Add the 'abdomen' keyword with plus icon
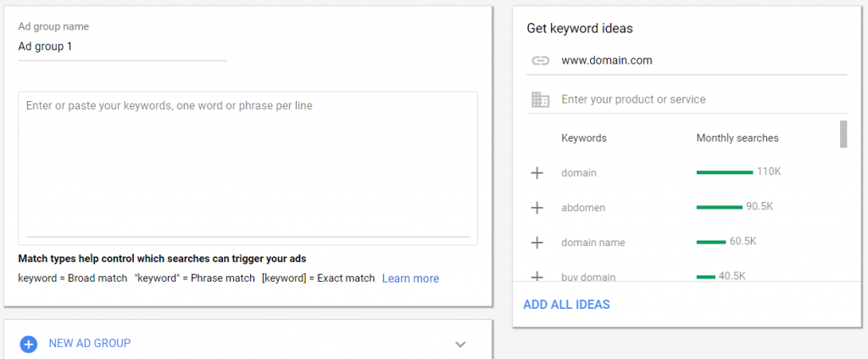 (537, 208)
